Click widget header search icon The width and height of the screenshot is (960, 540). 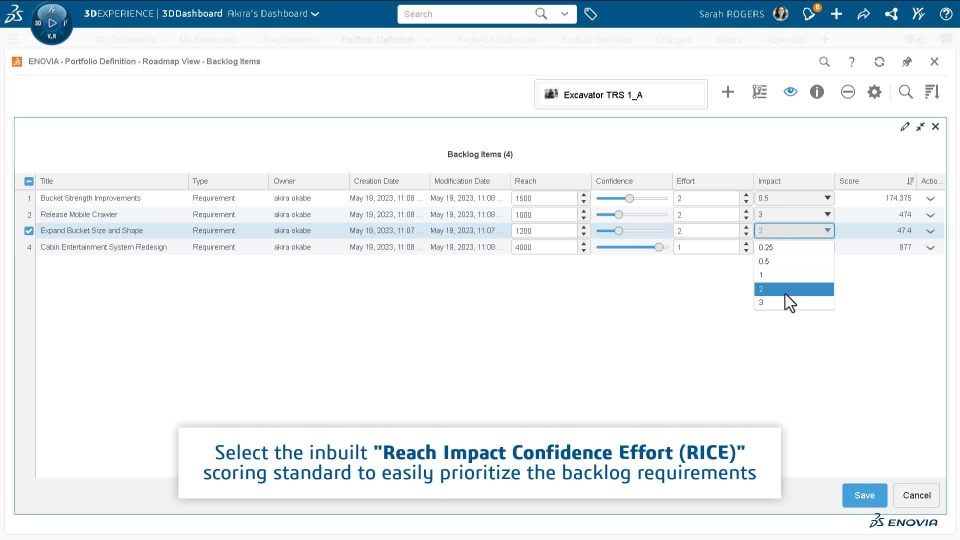point(825,62)
